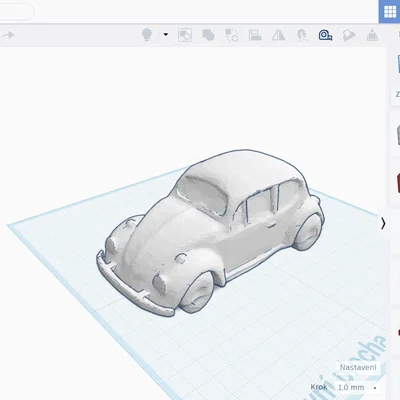Click the Mirror triangles icon
Viewport: 400px width, 400px height.
tap(278, 35)
